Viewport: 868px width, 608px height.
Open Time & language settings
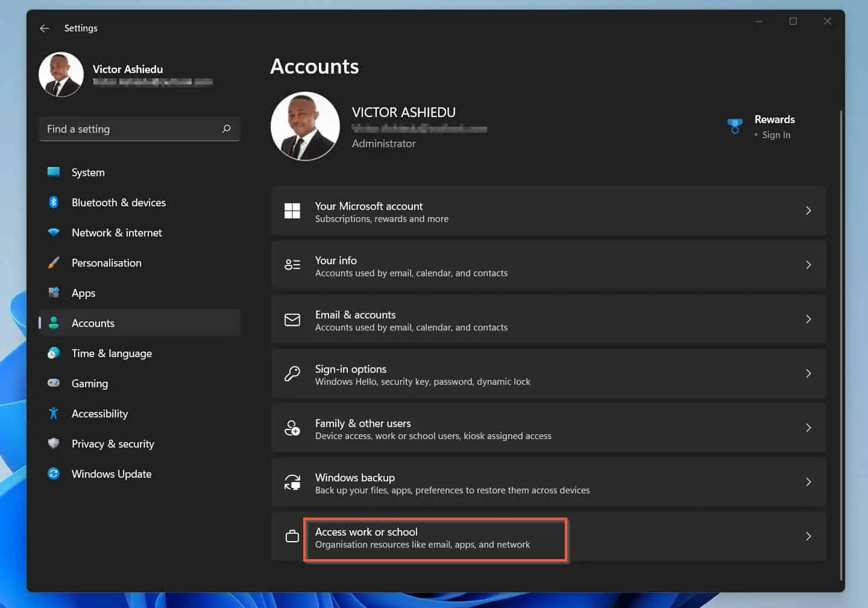(140, 353)
